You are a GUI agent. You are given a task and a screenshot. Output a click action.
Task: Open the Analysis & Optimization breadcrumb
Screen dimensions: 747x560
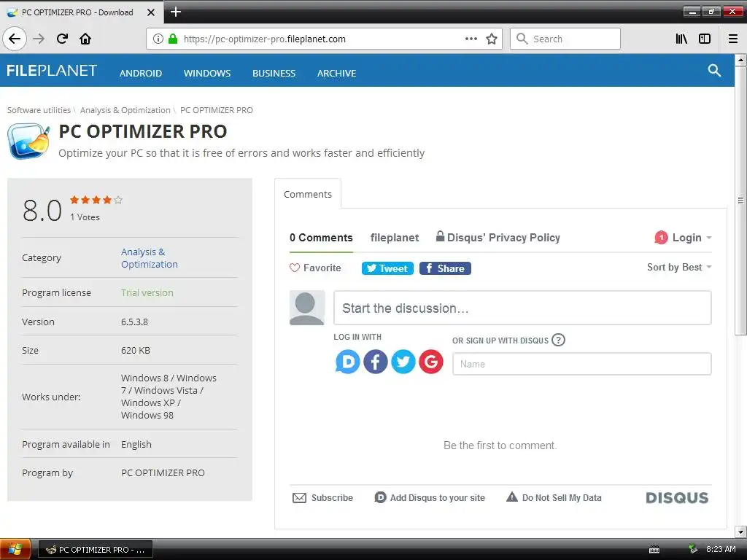(x=125, y=110)
